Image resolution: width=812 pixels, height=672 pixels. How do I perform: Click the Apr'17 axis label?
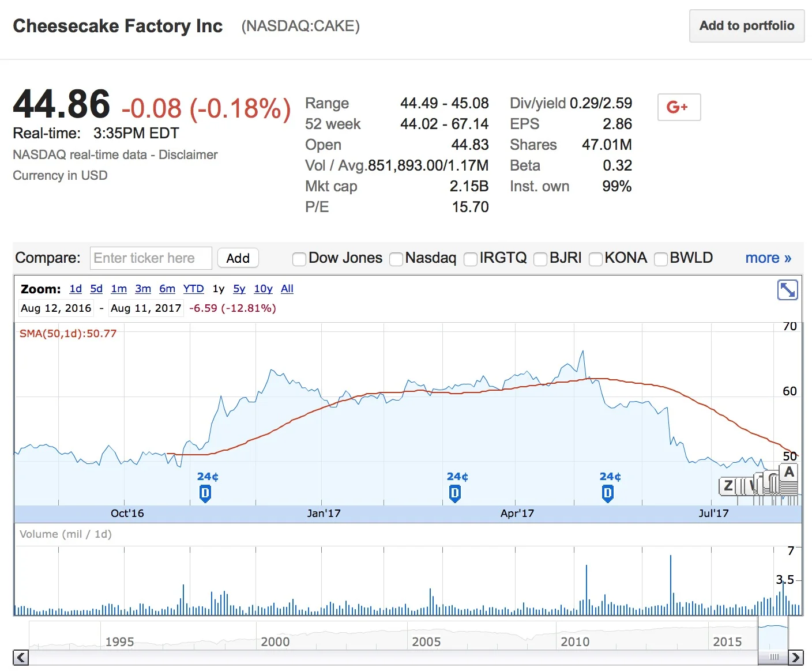coord(517,513)
